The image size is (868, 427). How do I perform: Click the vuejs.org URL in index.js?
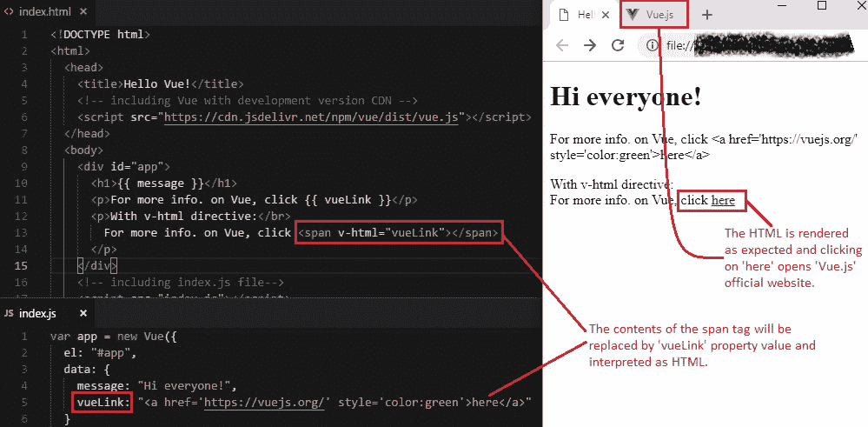tap(264, 404)
